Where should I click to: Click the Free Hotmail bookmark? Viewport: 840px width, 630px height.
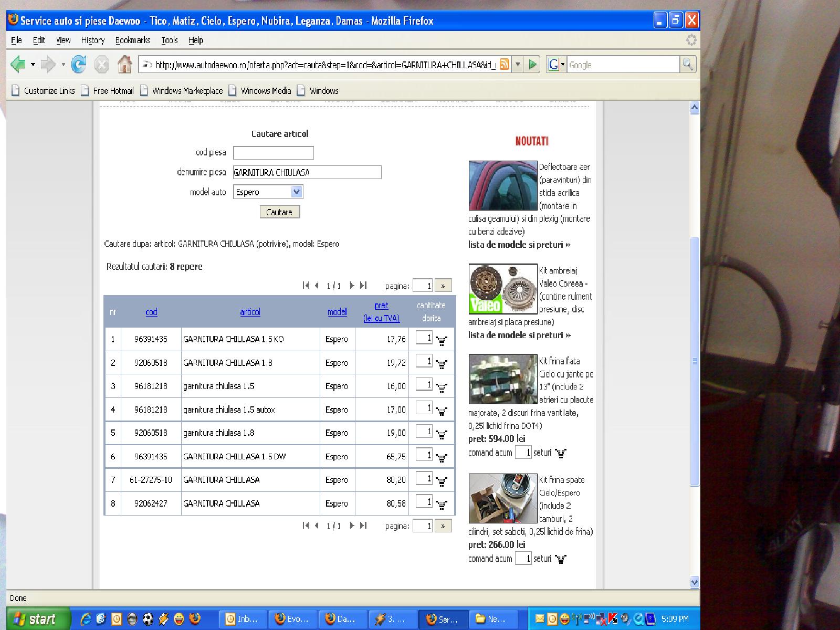pos(107,90)
